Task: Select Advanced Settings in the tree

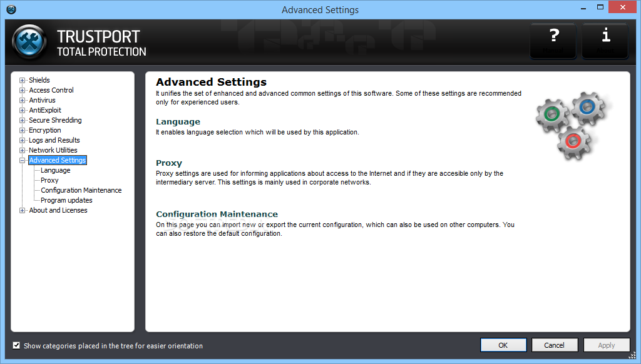Action: pyautogui.click(x=58, y=160)
